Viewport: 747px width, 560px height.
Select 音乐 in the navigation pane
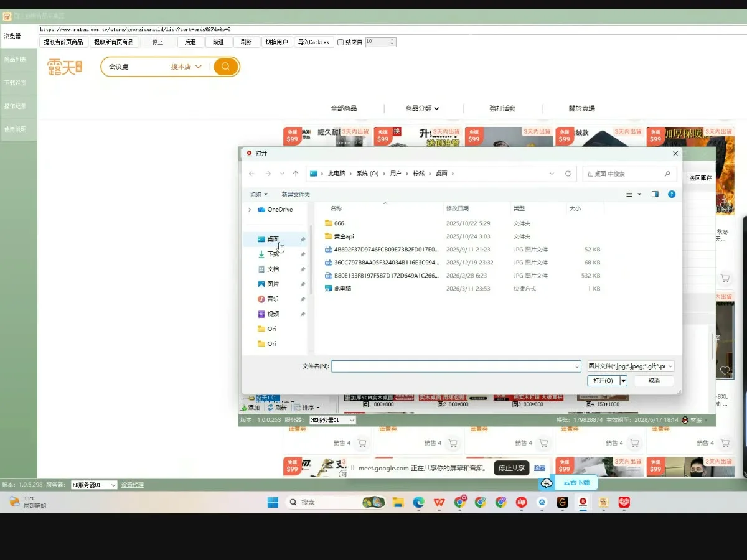(268, 299)
